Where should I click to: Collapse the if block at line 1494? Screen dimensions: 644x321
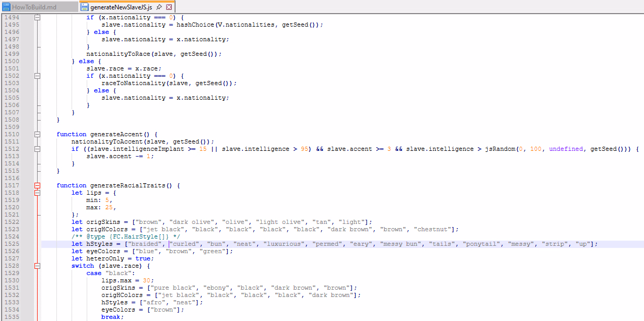coord(37,17)
